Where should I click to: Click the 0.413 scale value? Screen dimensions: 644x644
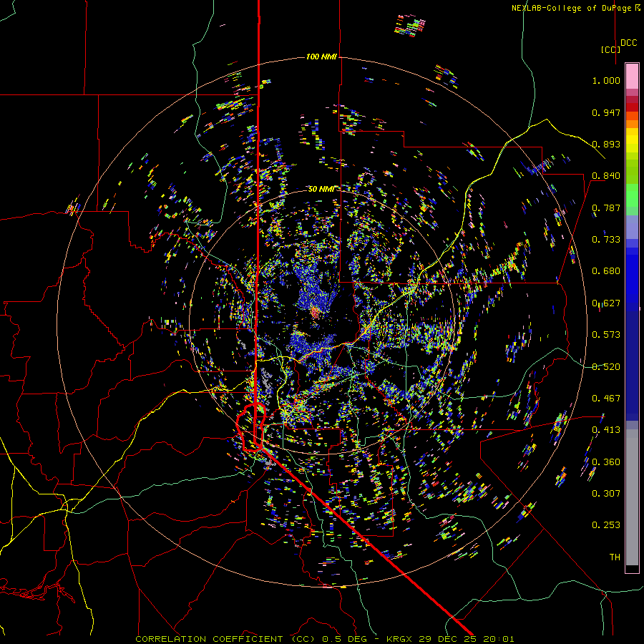pos(606,430)
